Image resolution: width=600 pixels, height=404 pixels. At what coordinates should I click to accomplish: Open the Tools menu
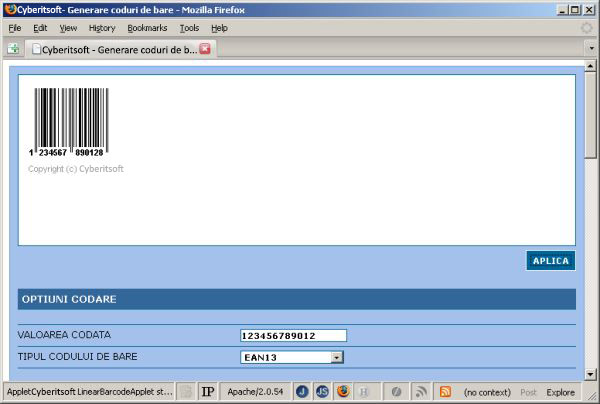[189, 28]
